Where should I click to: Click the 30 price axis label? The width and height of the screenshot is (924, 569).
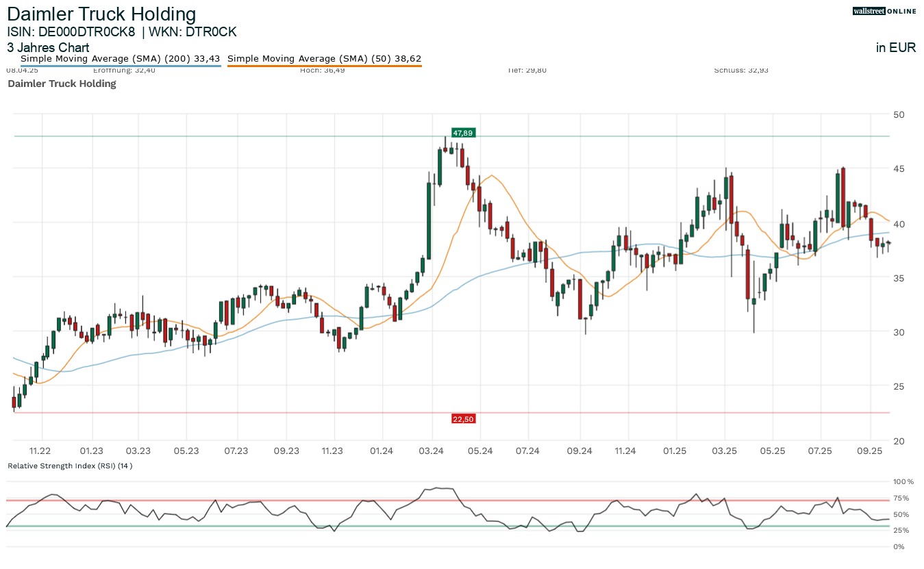click(x=899, y=332)
